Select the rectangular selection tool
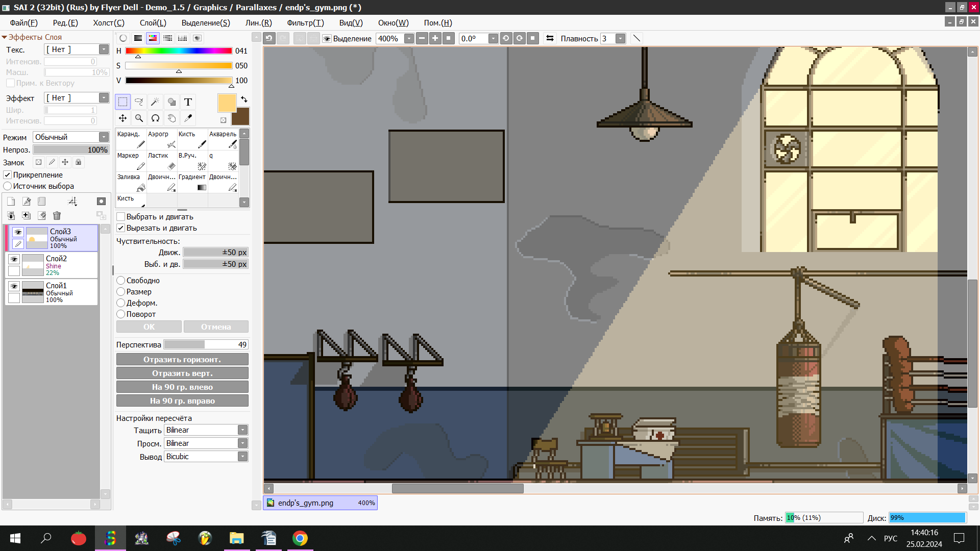The image size is (980, 551). (122, 102)
